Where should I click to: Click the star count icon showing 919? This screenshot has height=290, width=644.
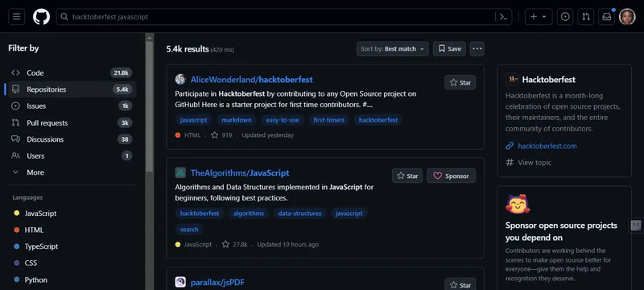tap(214, 135)
